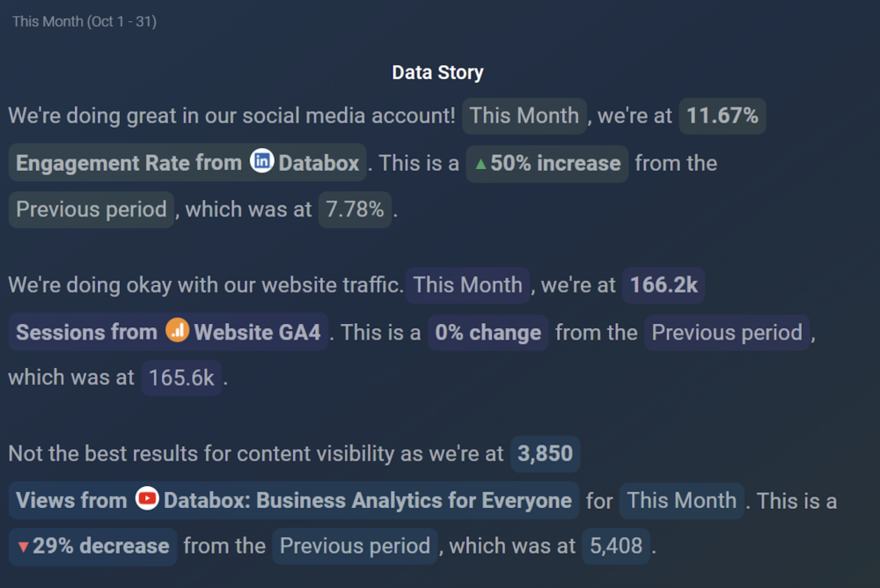Viewport: 880px width, 588px height.
Task: Click the YouTube icon in the Views chip
Action: click(x=147, y=498)
